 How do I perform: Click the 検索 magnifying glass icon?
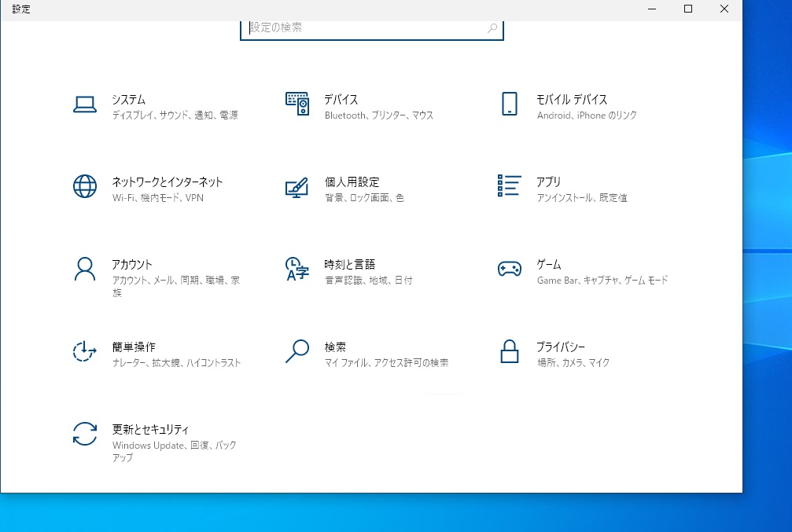coord(297,350)
